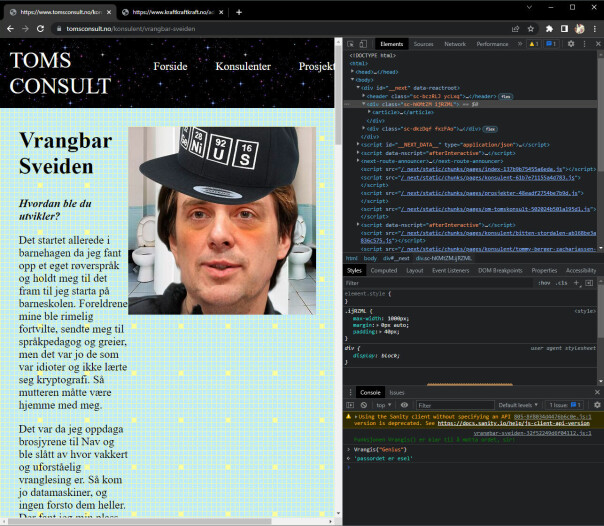The width and height of the screenshot is (604, 526).
Task: Click the console Filter input
Action: [x=455, y=405]
